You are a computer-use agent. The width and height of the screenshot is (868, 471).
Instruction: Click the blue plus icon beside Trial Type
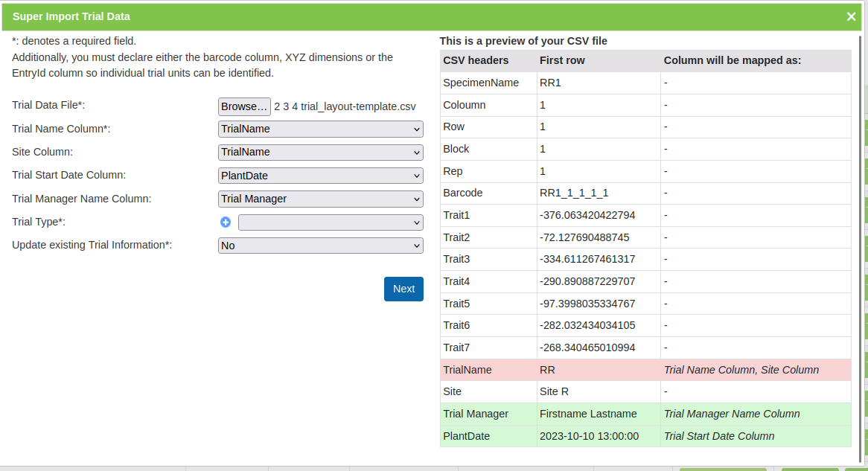click(226, 222)
